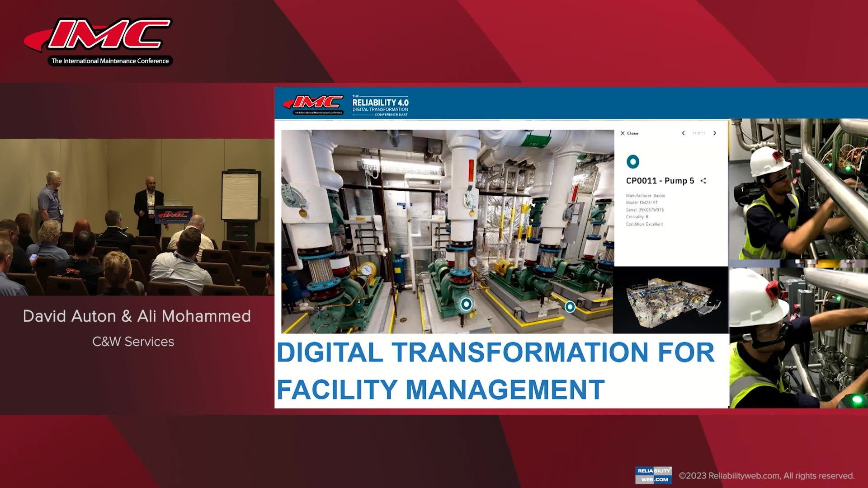Select the Criticality: B field
The height and width of the screenshot is (488, 868).
point(637,217)
